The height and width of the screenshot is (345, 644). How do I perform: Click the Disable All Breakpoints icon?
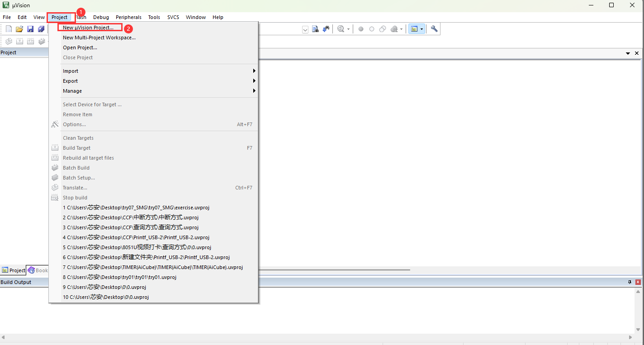click(383, 29)
